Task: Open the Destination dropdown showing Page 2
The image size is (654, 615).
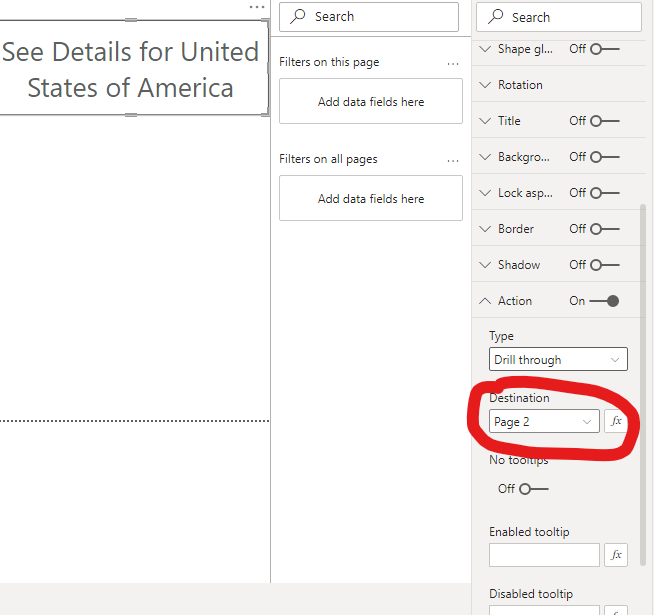Action: pos(544,421)
